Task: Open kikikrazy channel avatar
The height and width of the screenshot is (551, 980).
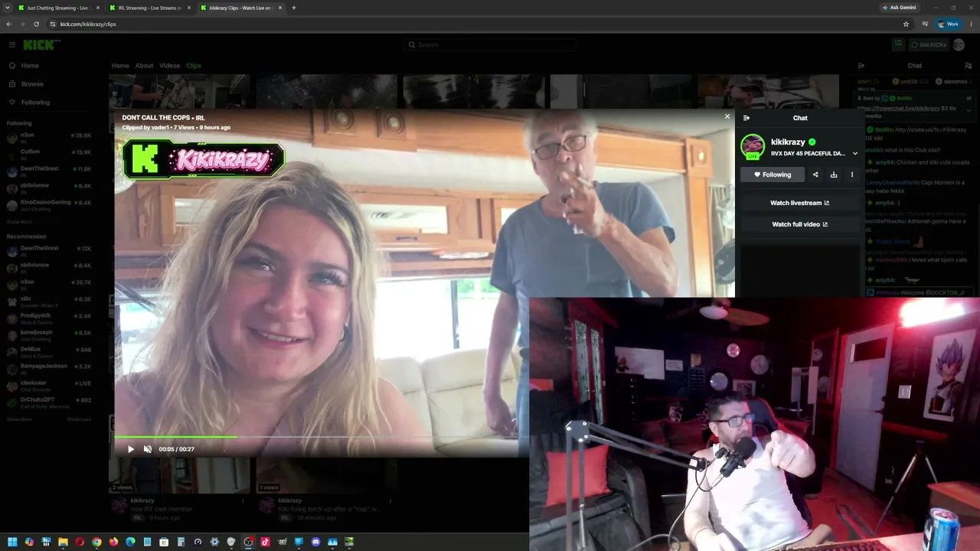Action: point(753,146)
